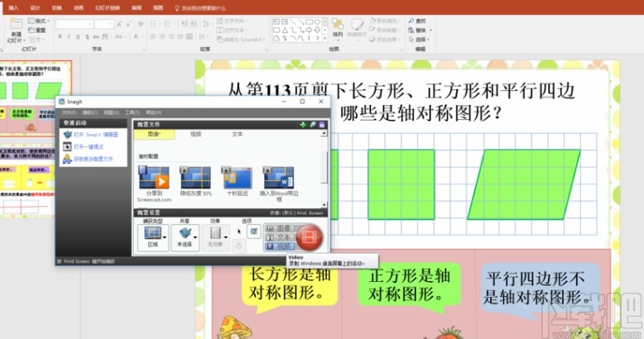Open PowerPoint 审阅 ribbon tab
Image resolution: width=644 pixels, height=339 pixels.
137,7
